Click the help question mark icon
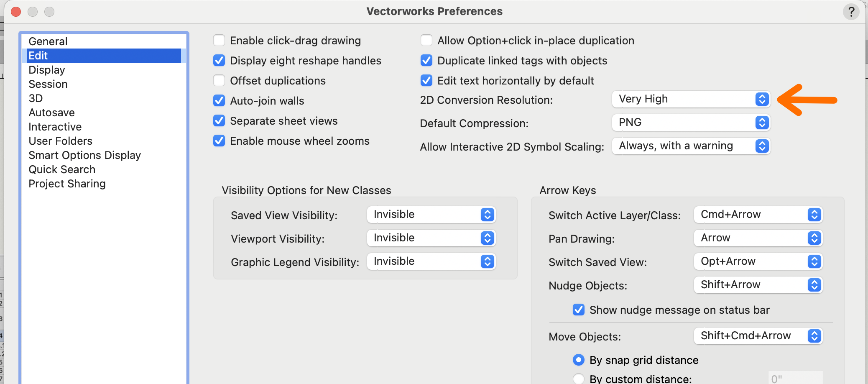Screen dimensions: 868x384 pos(851,12)
